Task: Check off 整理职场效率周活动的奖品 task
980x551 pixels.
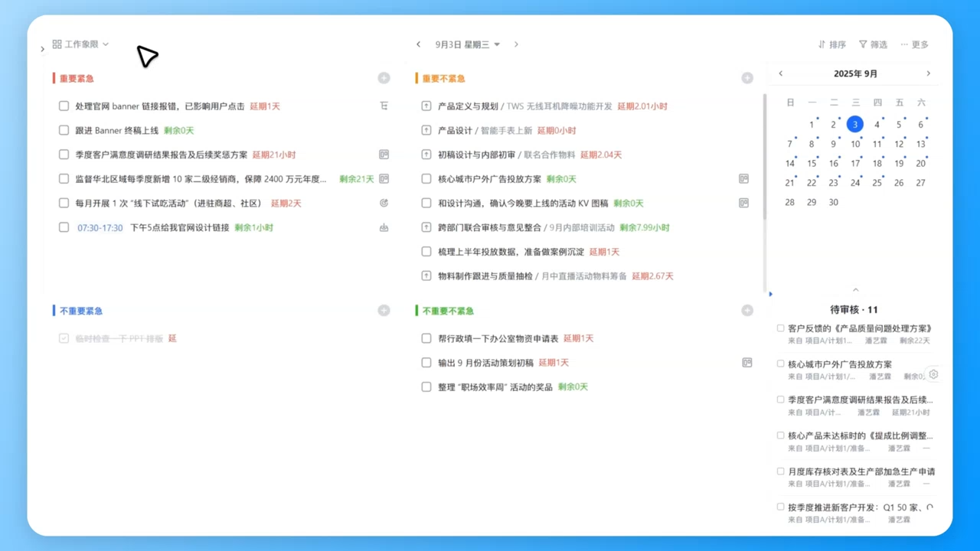Action: click(426, 387)
